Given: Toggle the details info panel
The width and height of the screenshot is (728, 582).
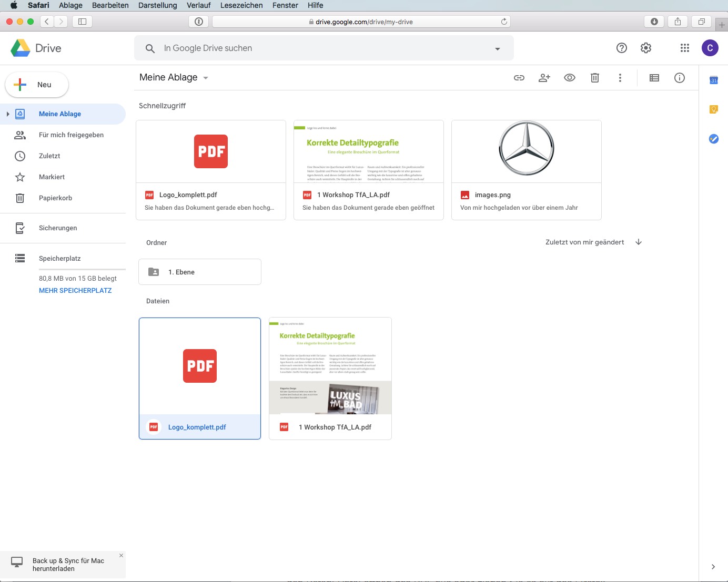Looking at the screenshot, I should (680, 78).
